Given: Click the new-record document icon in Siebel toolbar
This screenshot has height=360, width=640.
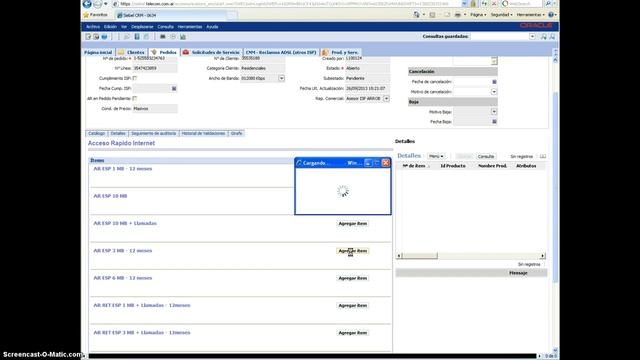Looking at the screenshot, I should click(x=88, y=37).
